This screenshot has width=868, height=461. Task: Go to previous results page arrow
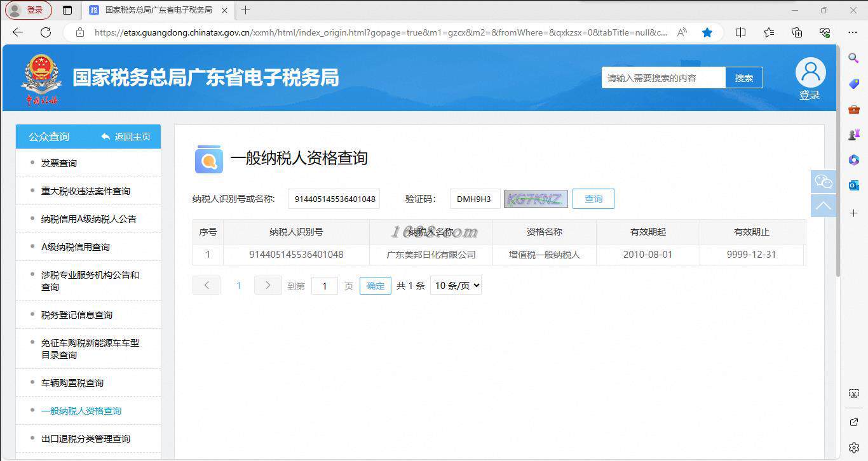coord(207,285)
